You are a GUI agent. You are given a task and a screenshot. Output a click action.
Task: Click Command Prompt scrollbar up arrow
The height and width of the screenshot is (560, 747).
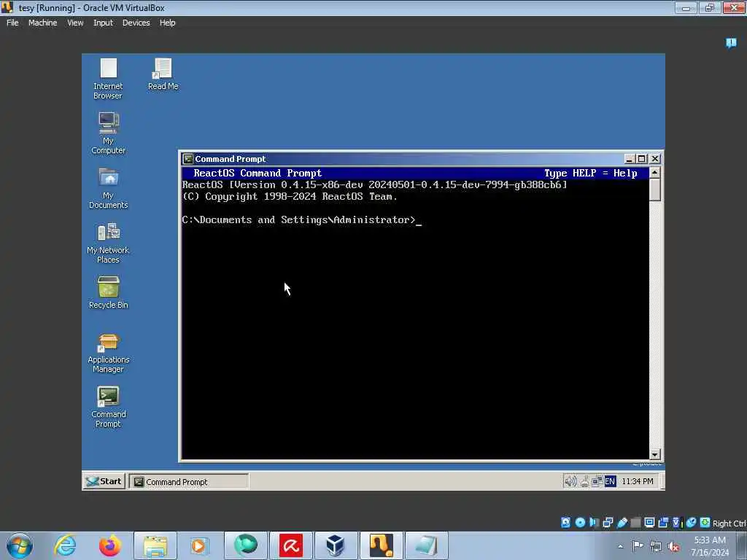coord(655,172)
